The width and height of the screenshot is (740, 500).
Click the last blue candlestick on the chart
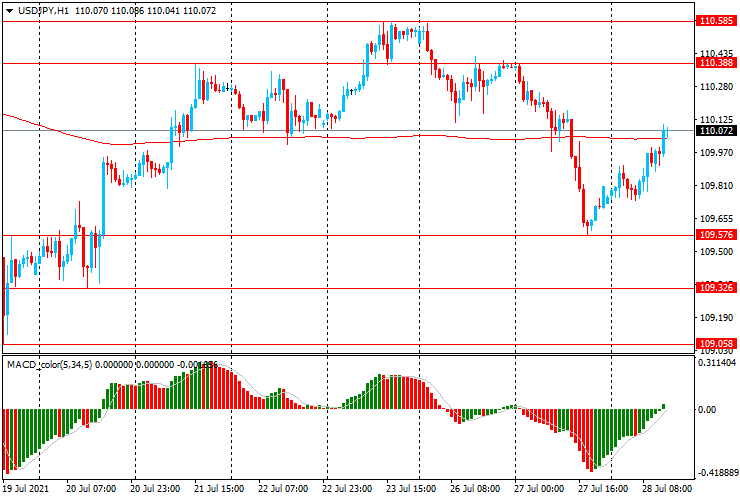(667, 131)
